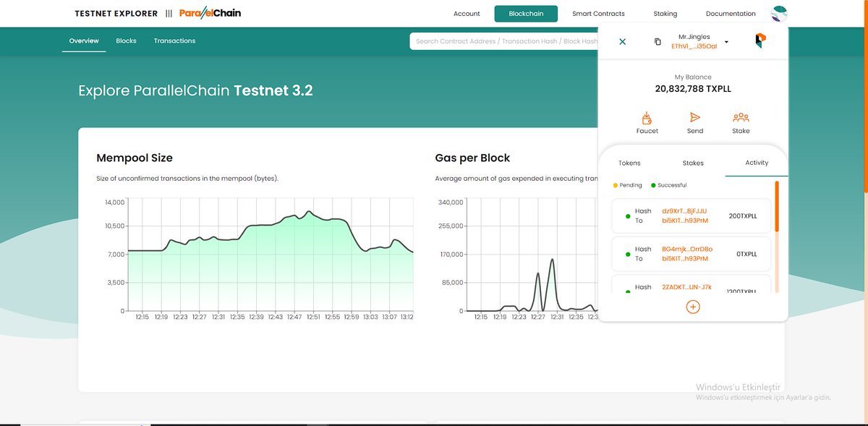Open the Staking menu item
Image resolution: width=868 pixels, height=426 pixels.
point(665,14)
